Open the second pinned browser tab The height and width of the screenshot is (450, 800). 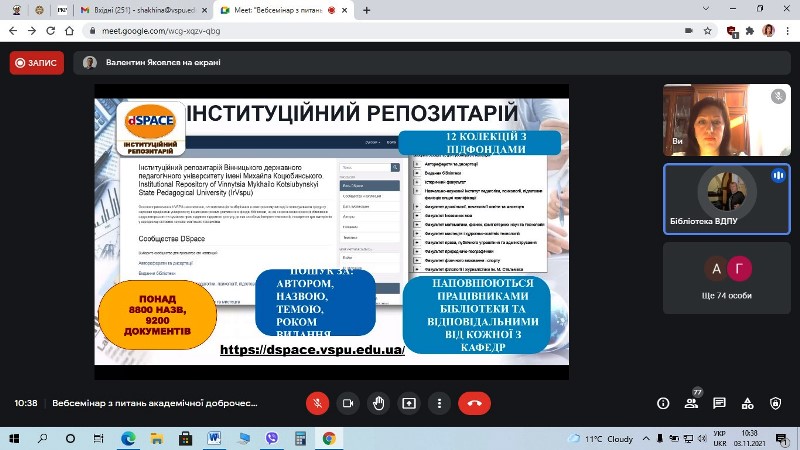pyautogui.click(x=39, y=10)
